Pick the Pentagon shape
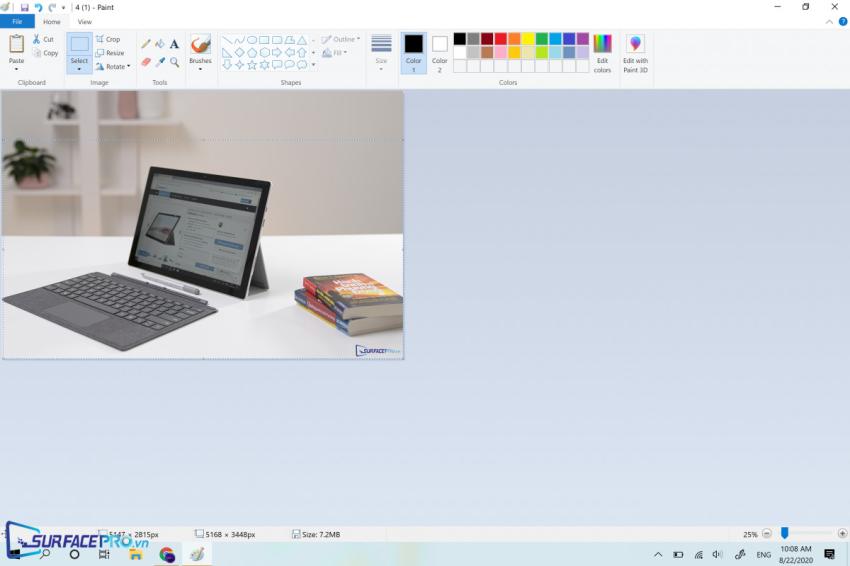This screenshot has width=850, height=566. pyautogui.click(x=252, y=53)
